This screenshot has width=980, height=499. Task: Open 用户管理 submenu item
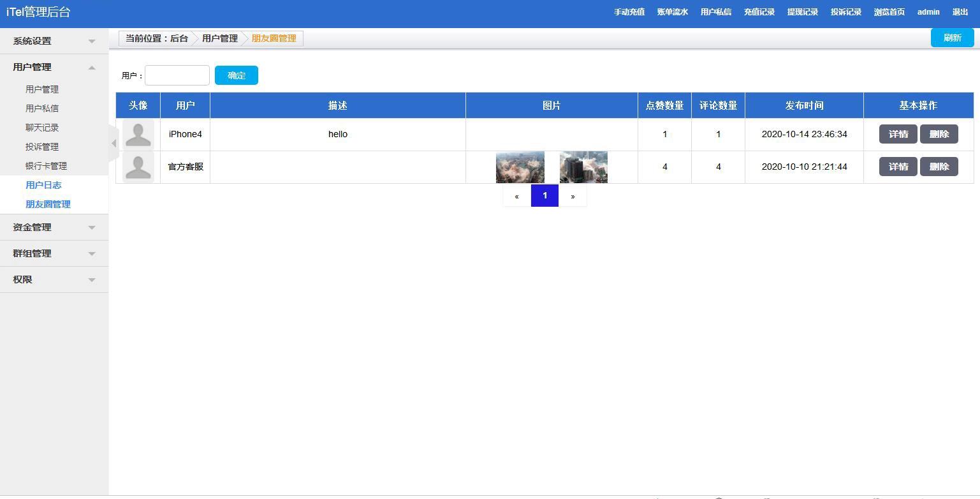[x=42, y=89]
